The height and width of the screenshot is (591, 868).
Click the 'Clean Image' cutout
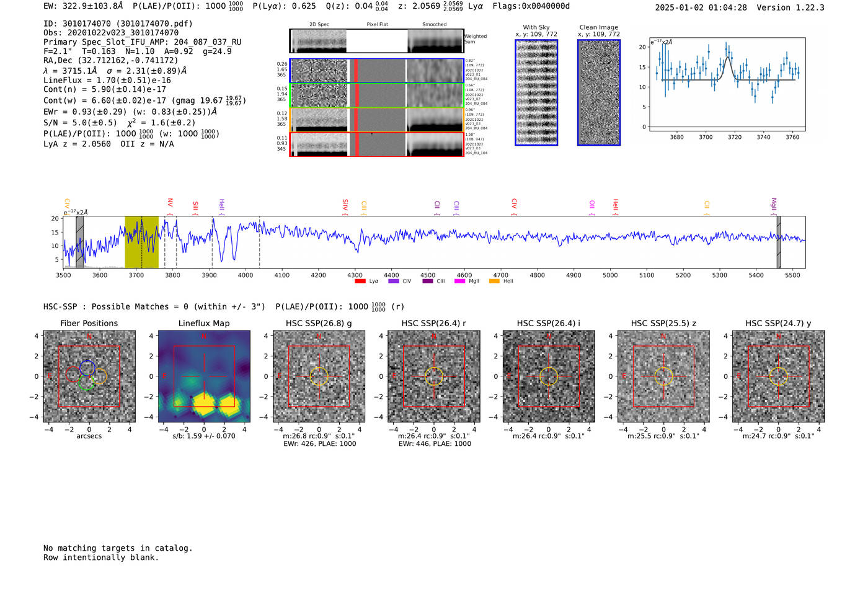pos(599,92)
